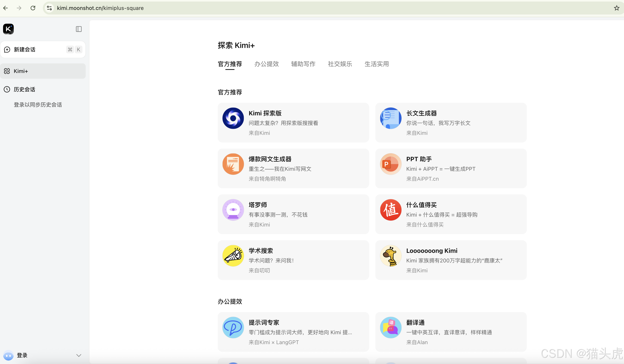Open 历史会话 in the sidebar
624x364 pixels.
(24, 89)
